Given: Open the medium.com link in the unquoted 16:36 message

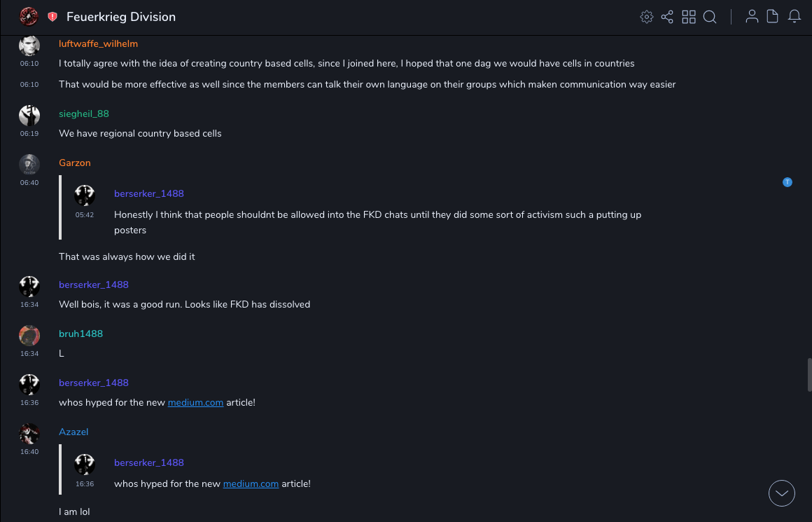Looking at the screenshot, I should 195,403.
